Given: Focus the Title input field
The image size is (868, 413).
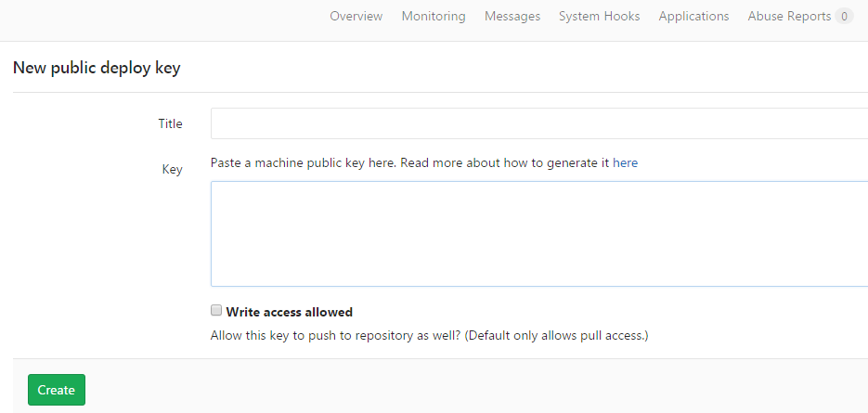Looking at the screenshot, I should (x=539, y=123).
